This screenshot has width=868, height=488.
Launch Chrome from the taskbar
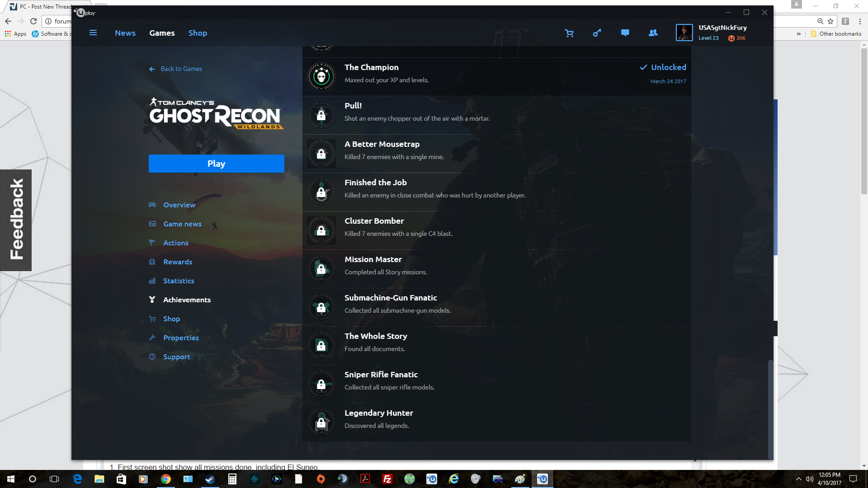point(165,479)
